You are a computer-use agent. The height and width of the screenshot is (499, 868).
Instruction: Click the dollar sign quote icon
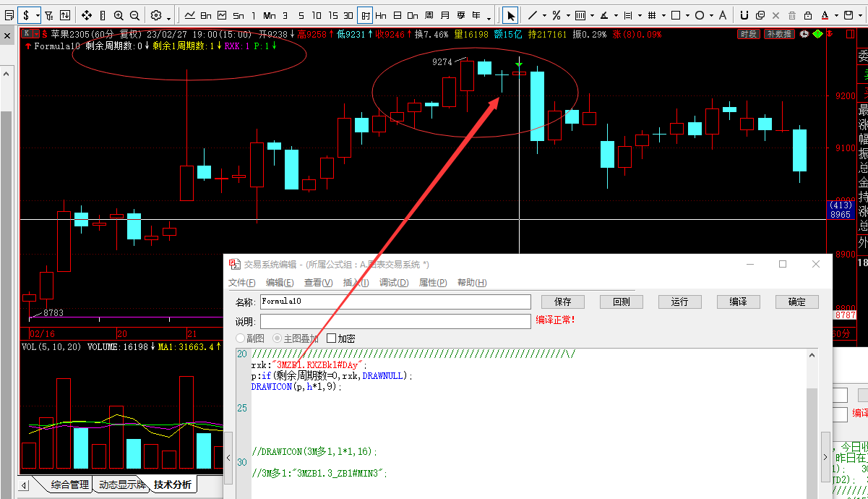click(25, 15)
